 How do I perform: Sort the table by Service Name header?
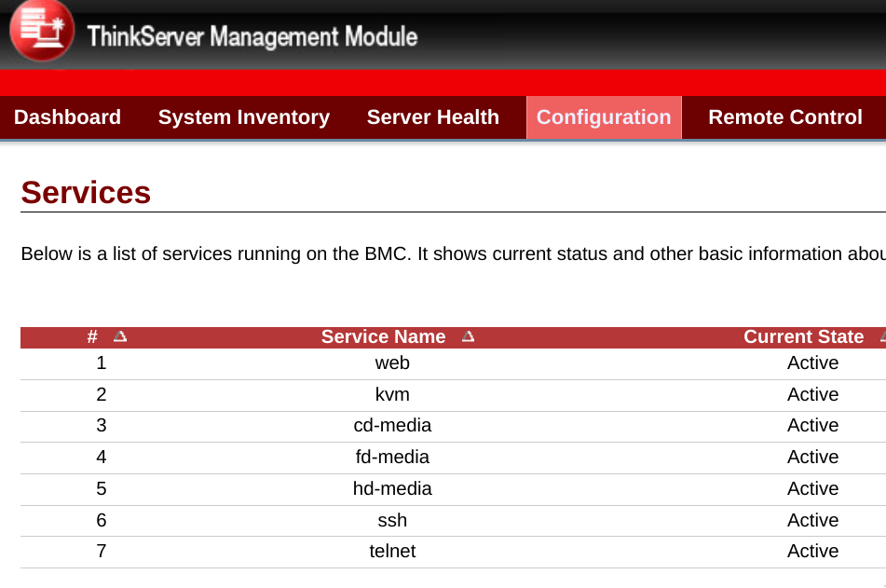383,337
